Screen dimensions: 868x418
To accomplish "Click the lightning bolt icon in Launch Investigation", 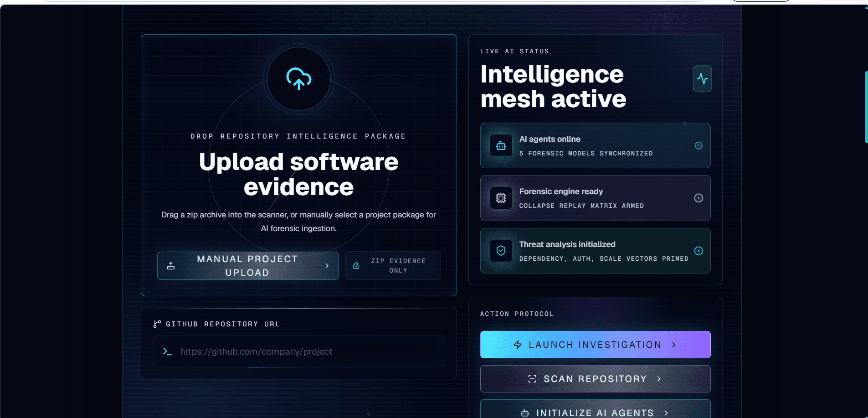I will point(518,345).
